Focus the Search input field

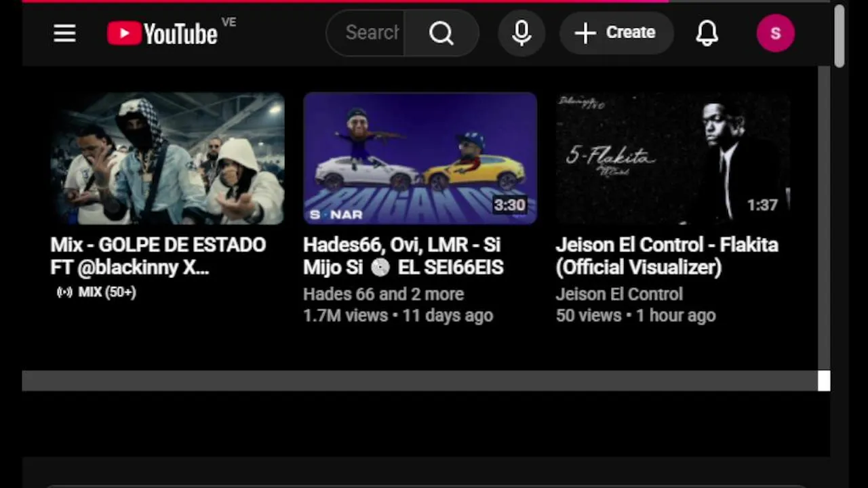(366, 33)
